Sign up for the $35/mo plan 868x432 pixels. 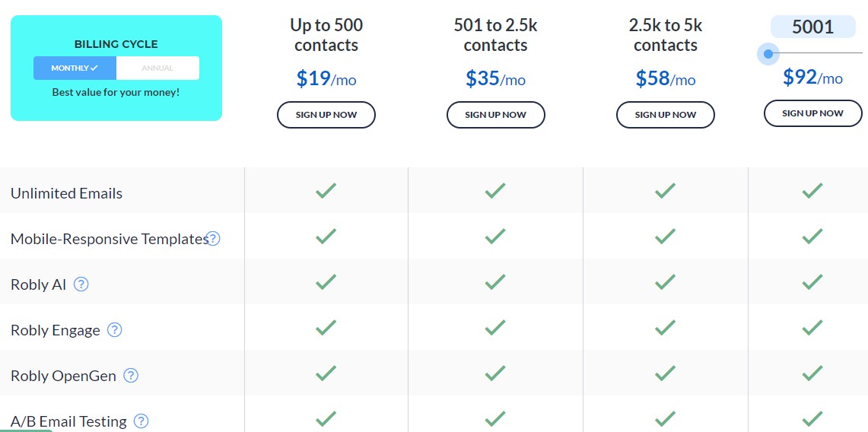495,115
